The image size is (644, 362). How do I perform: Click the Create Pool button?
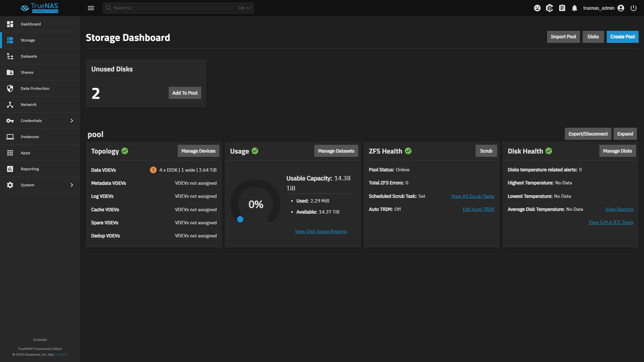622,37
